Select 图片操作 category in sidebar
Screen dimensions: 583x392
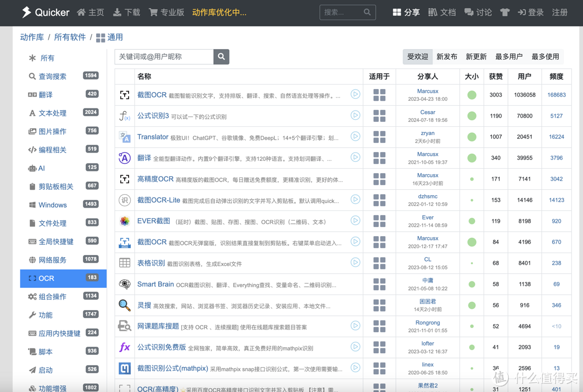click(x=63, y=131)
